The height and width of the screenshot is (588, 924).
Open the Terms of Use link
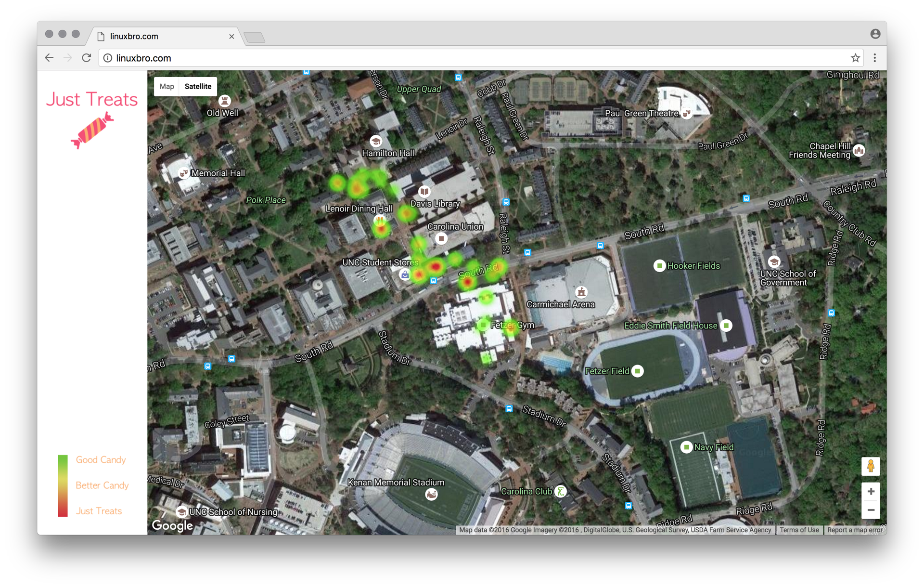click(x=799, y=530)
